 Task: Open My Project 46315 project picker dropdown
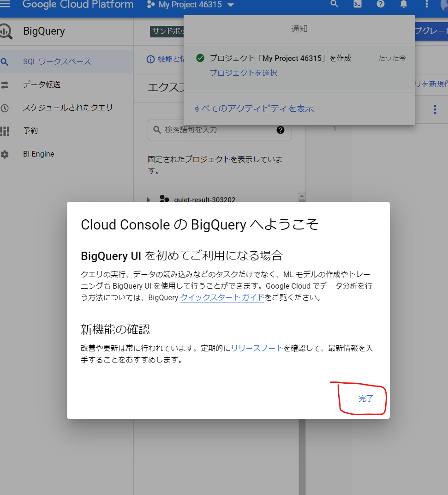point(190,5)
